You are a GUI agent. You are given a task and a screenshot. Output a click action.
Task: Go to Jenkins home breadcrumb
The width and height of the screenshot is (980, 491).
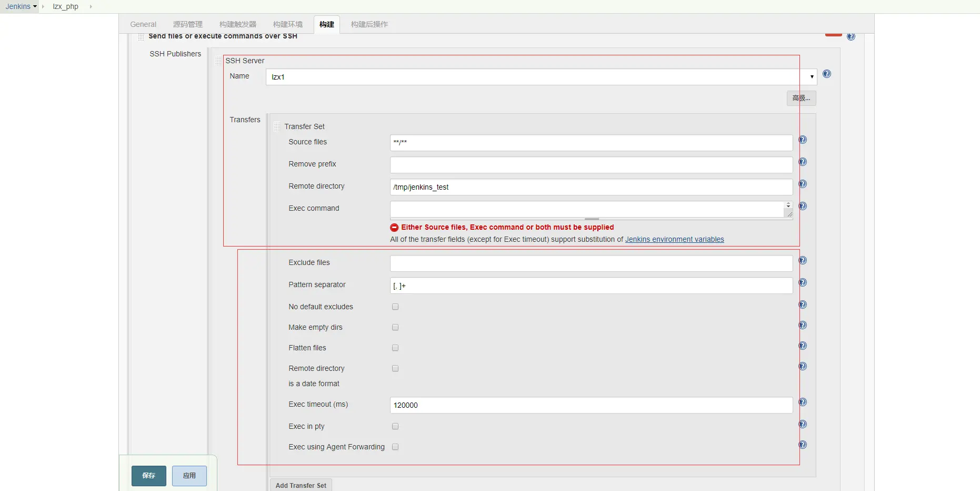[x=18, y=6]
